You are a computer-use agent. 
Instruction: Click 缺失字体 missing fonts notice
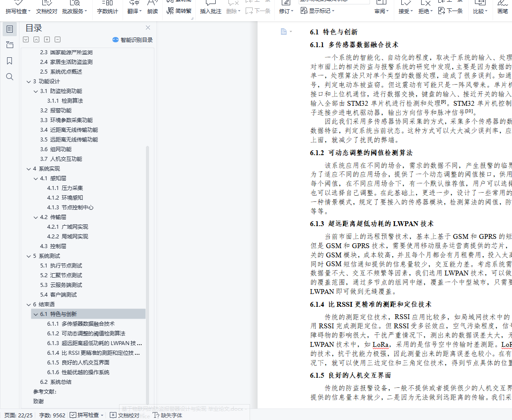167,415
